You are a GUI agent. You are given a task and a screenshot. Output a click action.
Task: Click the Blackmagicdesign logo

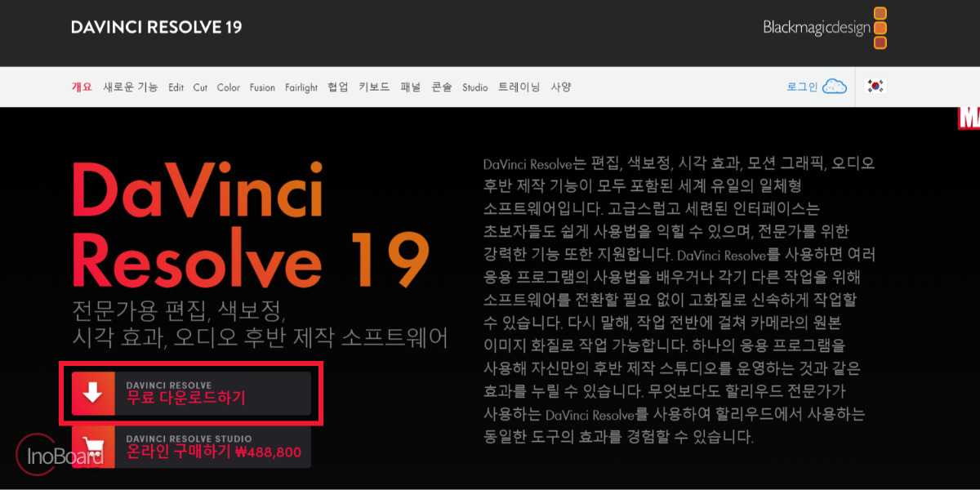click(825, 28)
